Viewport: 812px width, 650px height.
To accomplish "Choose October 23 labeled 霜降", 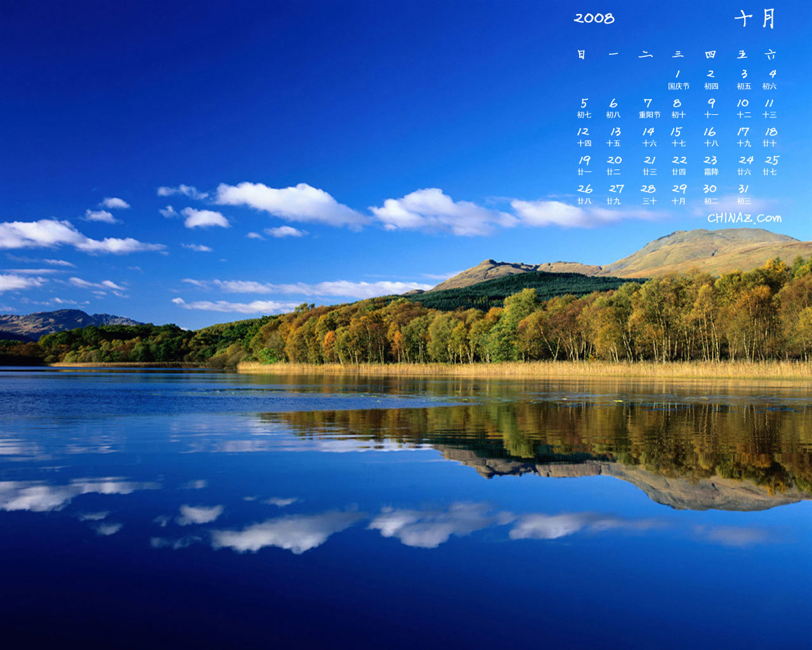I will click(x=710, y=165).
